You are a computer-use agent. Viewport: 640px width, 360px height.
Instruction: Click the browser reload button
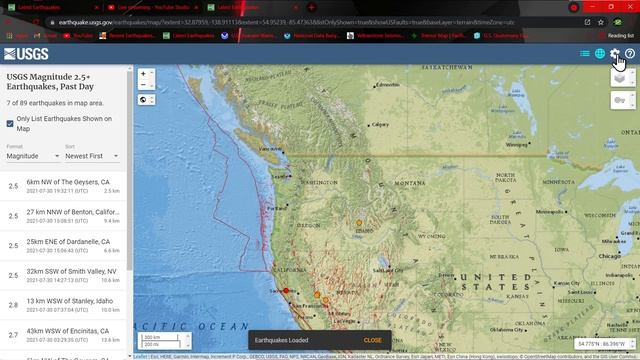point(36,22)
